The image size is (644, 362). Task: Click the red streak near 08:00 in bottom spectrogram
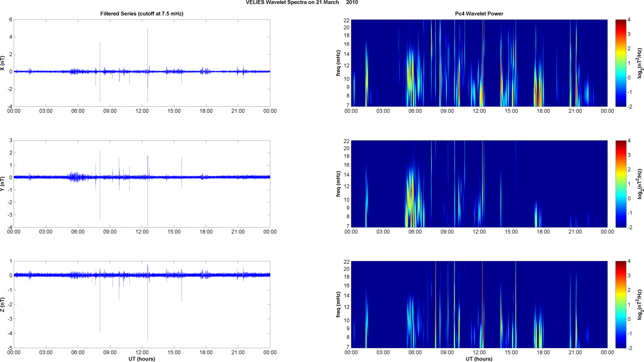pos(436,305)
